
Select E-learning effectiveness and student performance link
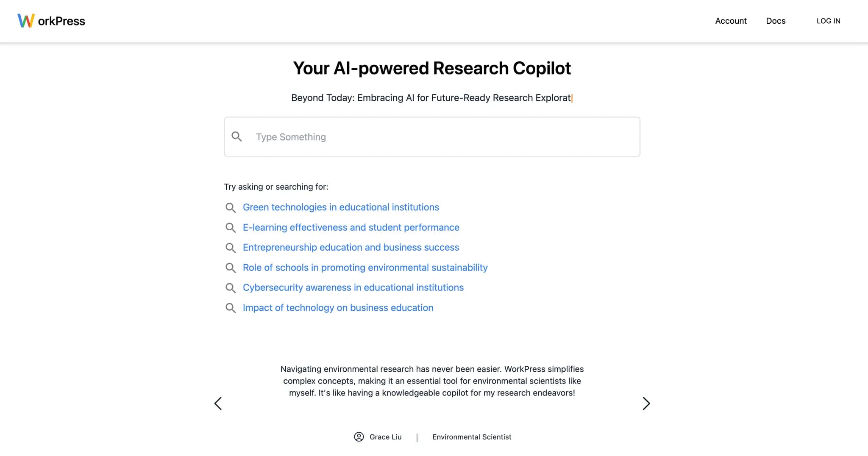(351, 227)
